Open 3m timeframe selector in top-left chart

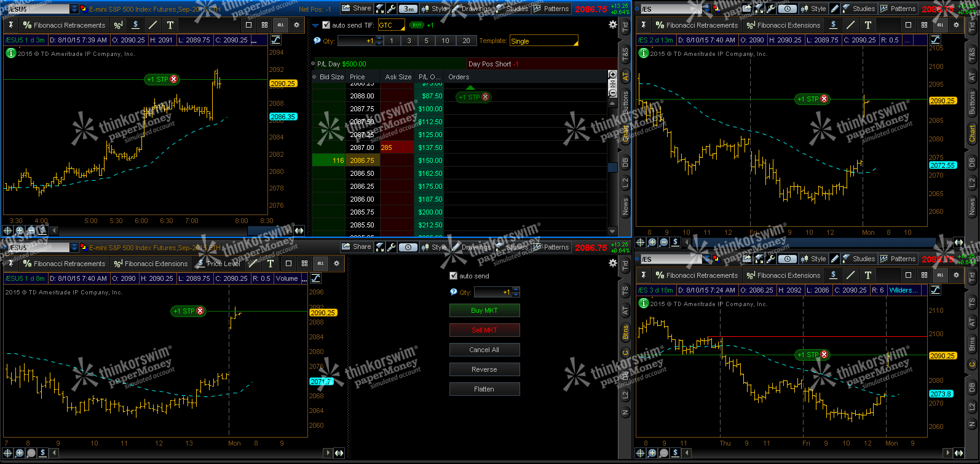[x=408, y=9]
